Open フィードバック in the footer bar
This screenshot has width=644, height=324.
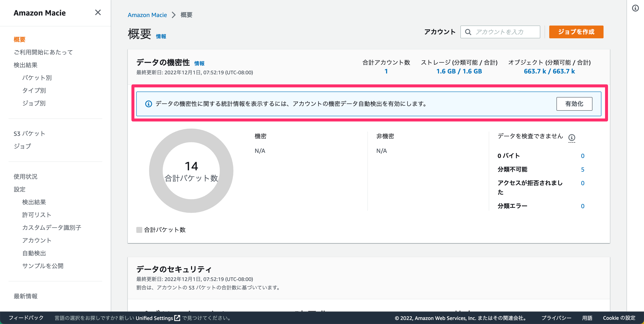26,318
